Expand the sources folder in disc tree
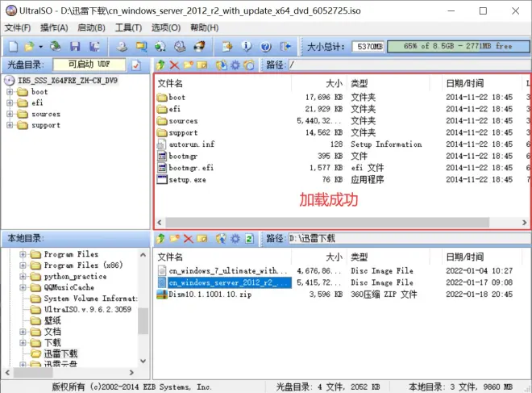 click(10, 114)
